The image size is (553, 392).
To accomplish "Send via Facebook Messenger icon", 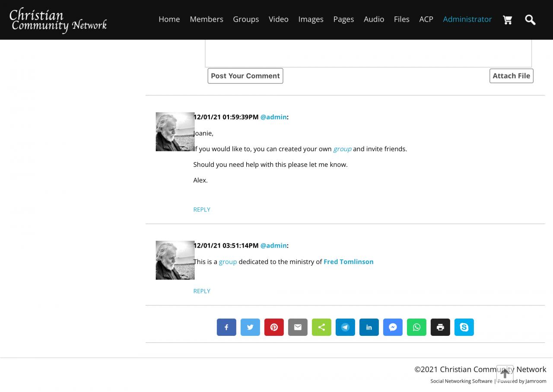I will pyautogui.click(x=393, y=327).
